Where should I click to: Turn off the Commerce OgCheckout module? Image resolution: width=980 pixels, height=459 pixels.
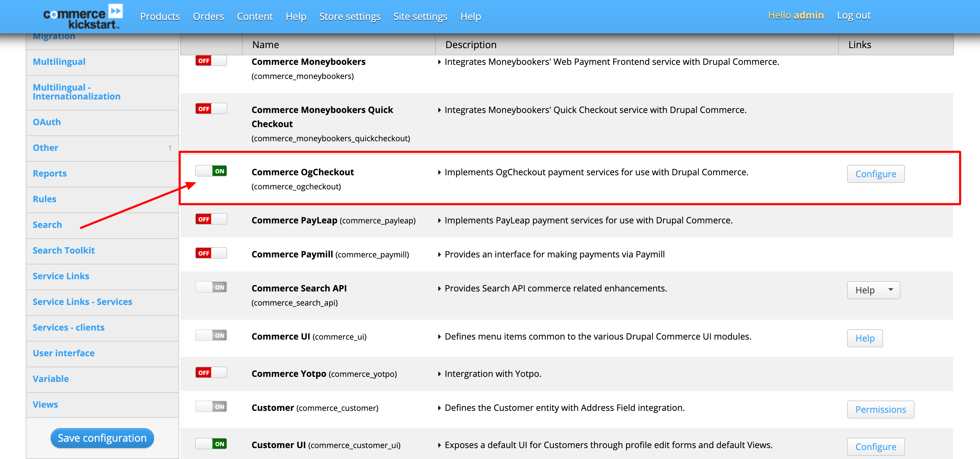click(211, 171)
